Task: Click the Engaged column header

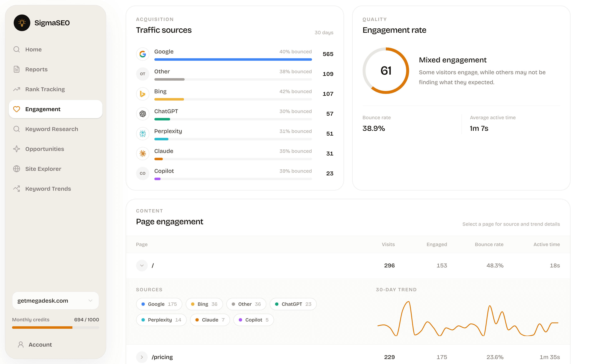Action: (x=436, y=244)
